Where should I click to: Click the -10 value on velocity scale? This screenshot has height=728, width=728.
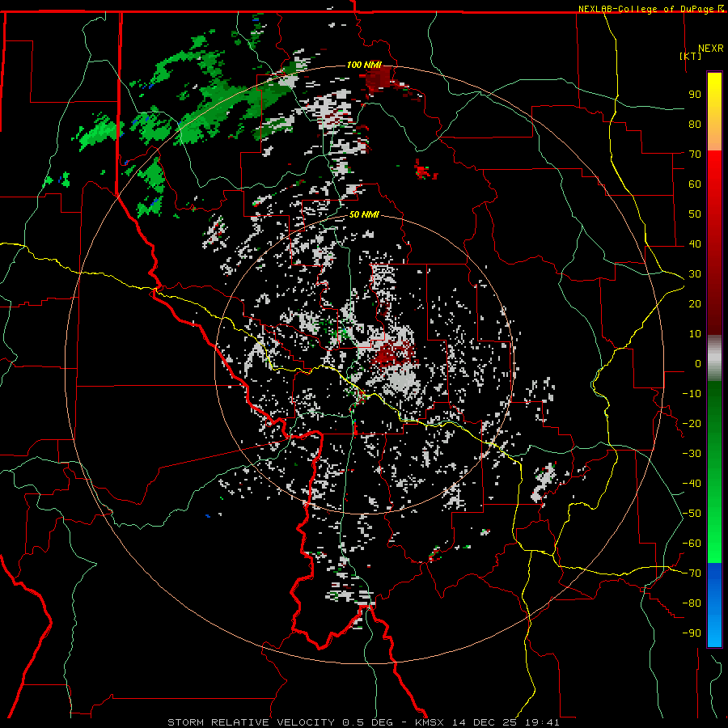click(x=692, y=394)
